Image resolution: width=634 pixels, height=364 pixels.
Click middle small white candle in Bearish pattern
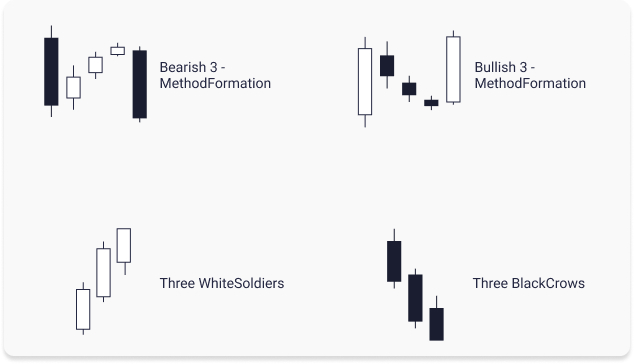pyautogui.click(x=95, y=65)
